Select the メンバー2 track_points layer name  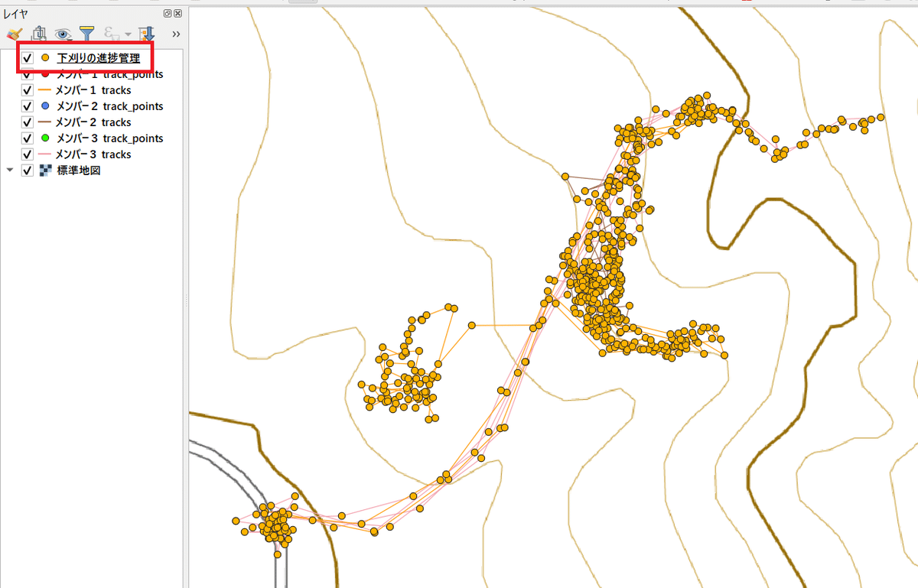pos(109,106)
